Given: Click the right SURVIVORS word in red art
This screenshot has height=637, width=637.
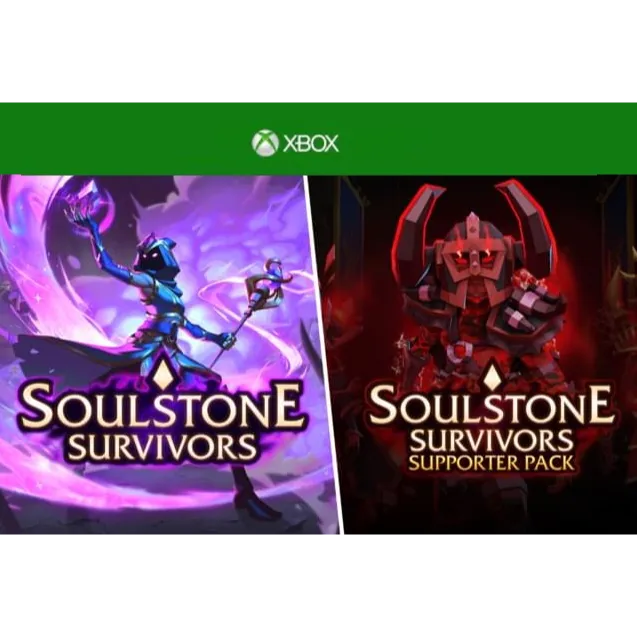Looking at the screenshot, I should click(491, 441).
